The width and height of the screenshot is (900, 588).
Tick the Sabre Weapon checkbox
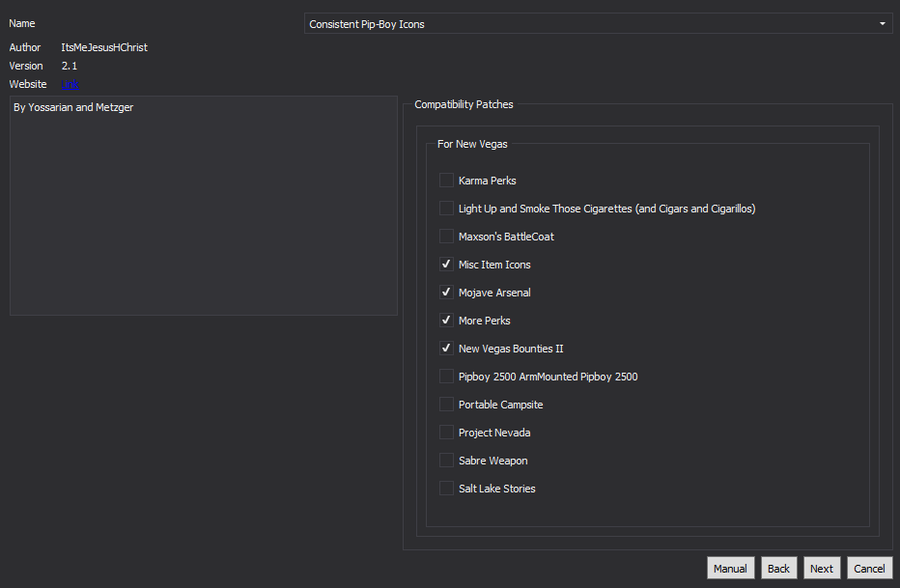click(446, 461)
